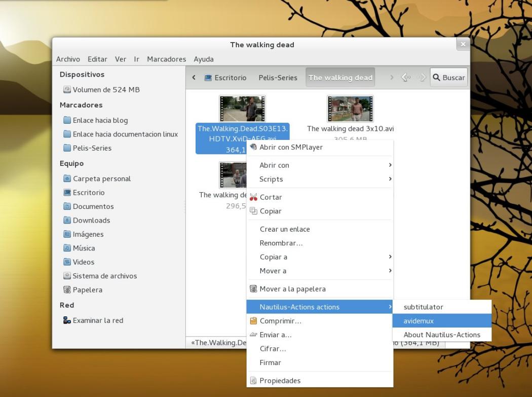Click the Imágenes folder icon
Image resolution: width=532 pixels, height=397 pixels.
point(67,234)
